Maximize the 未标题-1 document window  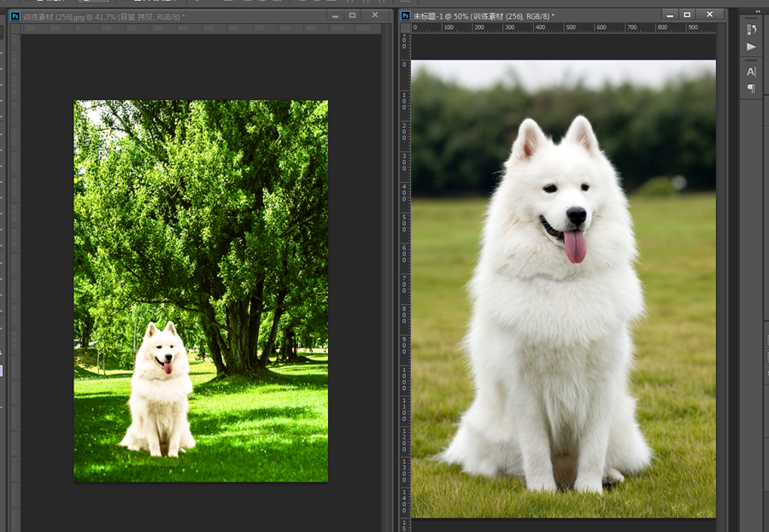pyautogui.click(x=687, y=15)
